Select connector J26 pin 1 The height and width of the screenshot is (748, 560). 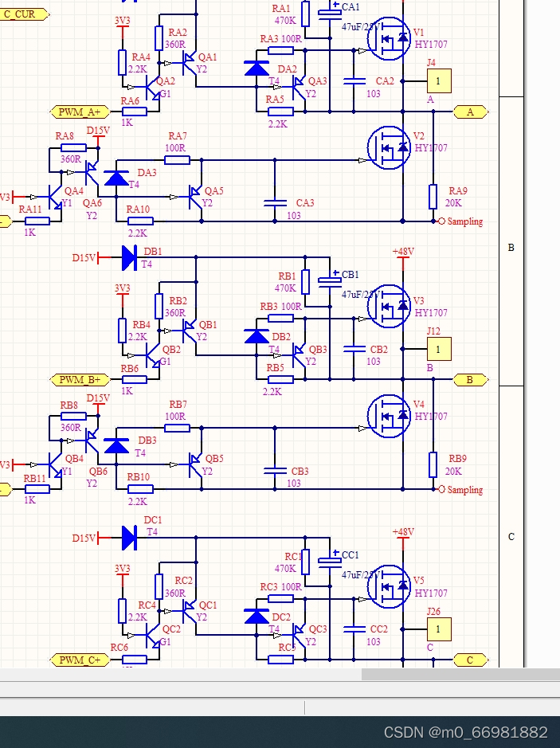coord(438,629)
